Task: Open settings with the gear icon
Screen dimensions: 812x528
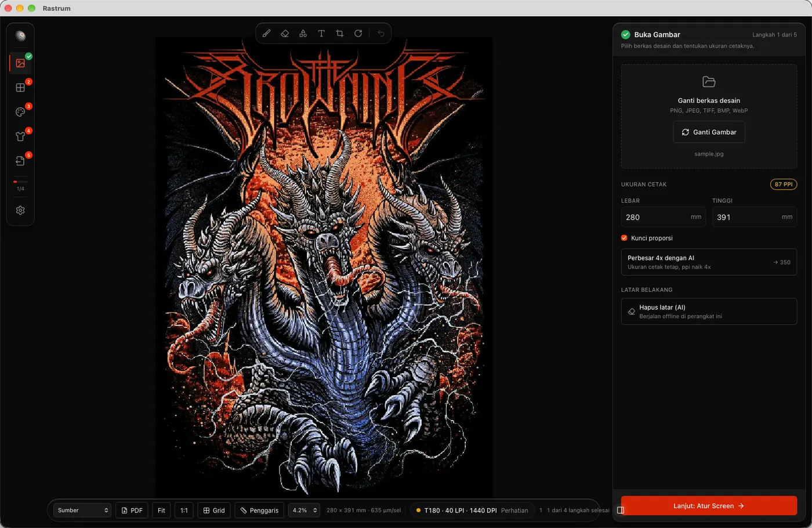Action: click(x=20, y=211)
